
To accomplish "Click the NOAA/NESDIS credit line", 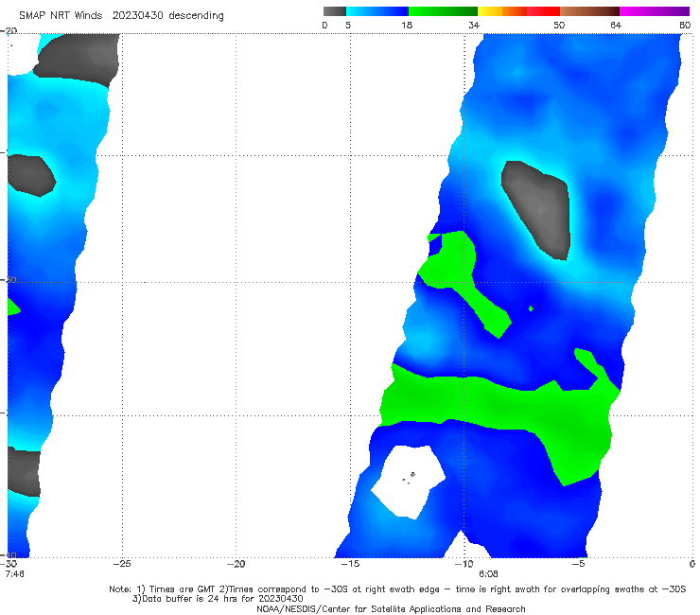I will 391,608.
